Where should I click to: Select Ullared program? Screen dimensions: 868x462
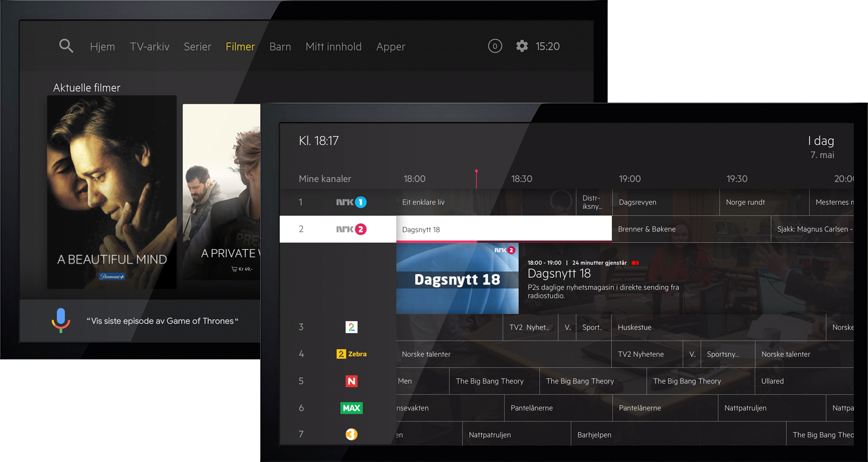(x=804, y=381)
